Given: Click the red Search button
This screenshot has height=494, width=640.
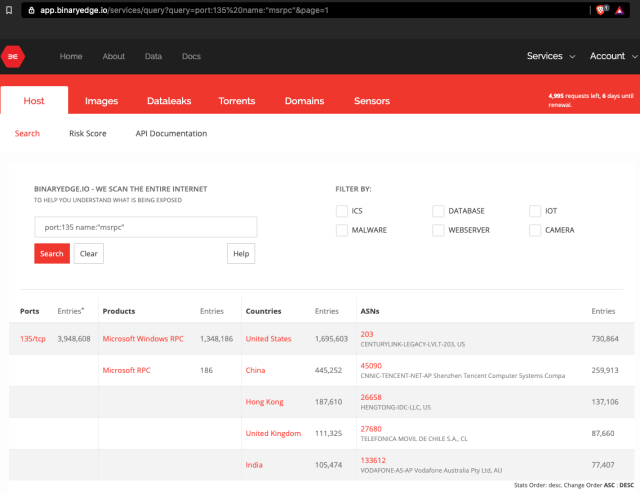Looking at the screenshot, I should click(x=52, y=254).
